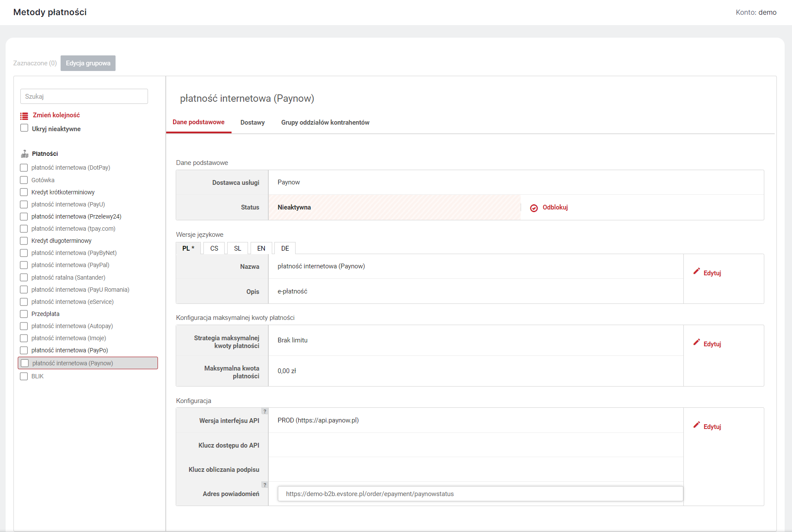Image resolution: width=792 pixels, height=532 pixels.
Task: Click PROD api.paynow.pl value
Action: click(318, 420)
